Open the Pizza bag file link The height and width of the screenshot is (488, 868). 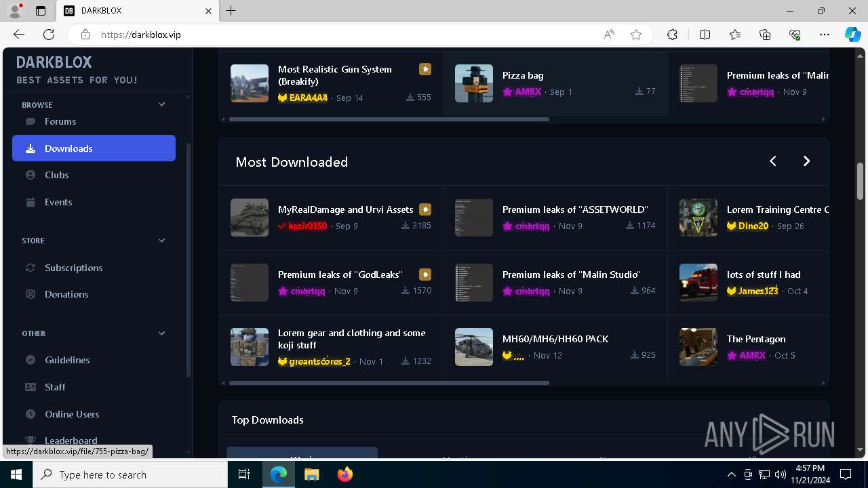[523, 75]
